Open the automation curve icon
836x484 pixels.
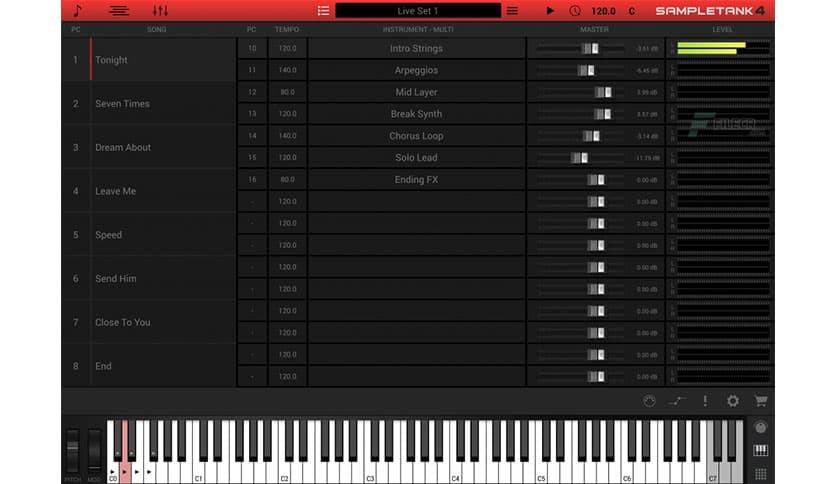(677, 401)
